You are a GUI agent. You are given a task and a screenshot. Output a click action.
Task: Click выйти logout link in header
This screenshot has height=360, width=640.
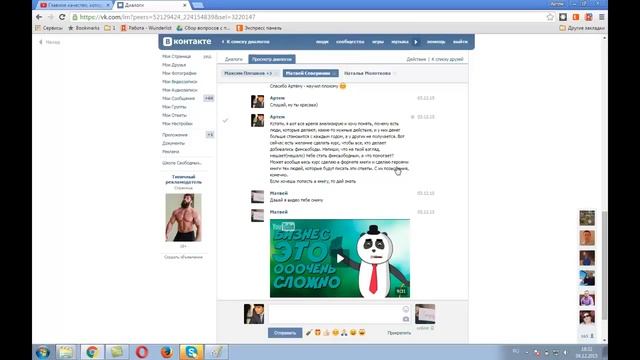pyautogui.click(x=460, y=42)
